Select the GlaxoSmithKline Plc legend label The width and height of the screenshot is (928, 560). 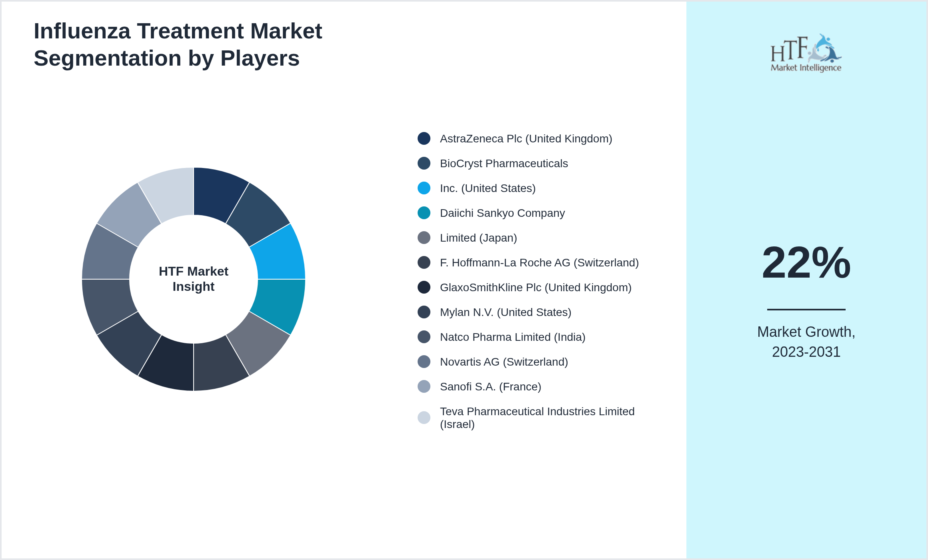coord(536,288)
